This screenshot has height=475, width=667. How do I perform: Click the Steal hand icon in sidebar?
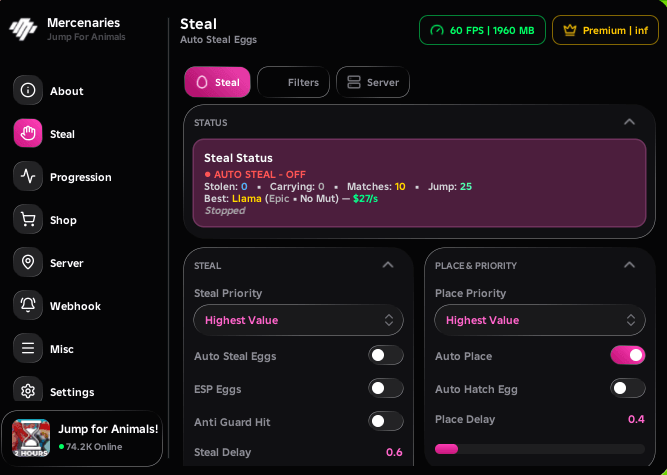coord(28,134)
